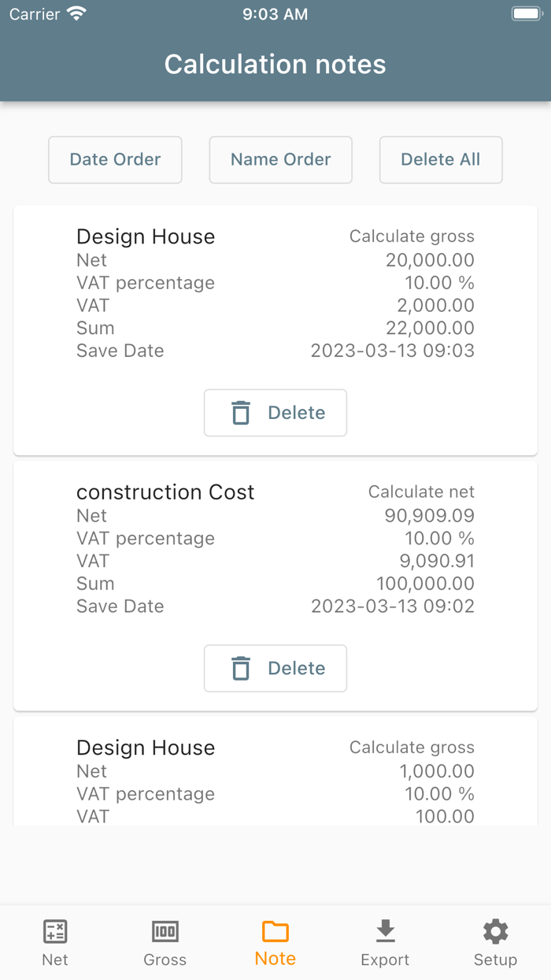Tap the Wi-Fi icon in status bar

click(76, 13)
